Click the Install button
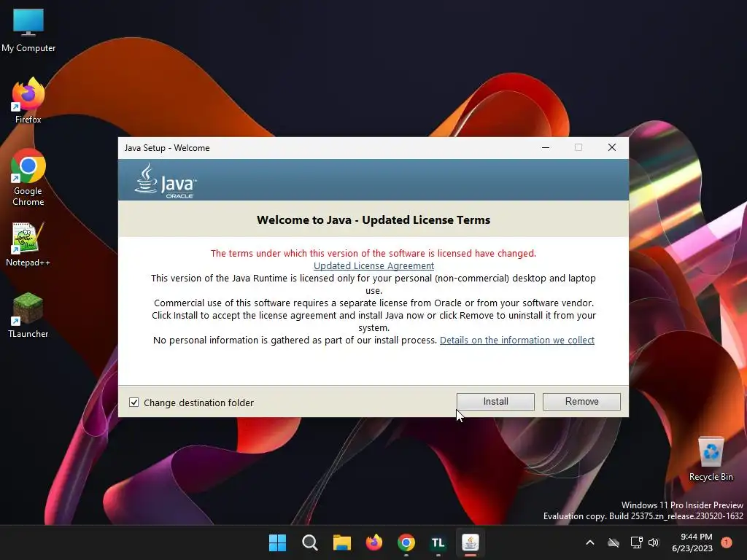This screenshot has width=747, height=560. [x=495, y=402]
